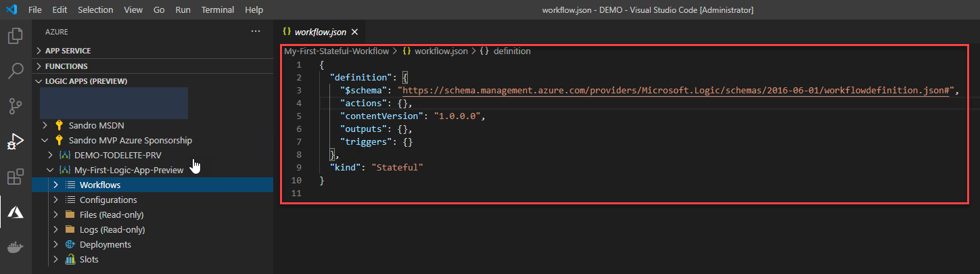Close the workflow.json editor tab
Screen dimensions: 980x274
tap(354, 32)
